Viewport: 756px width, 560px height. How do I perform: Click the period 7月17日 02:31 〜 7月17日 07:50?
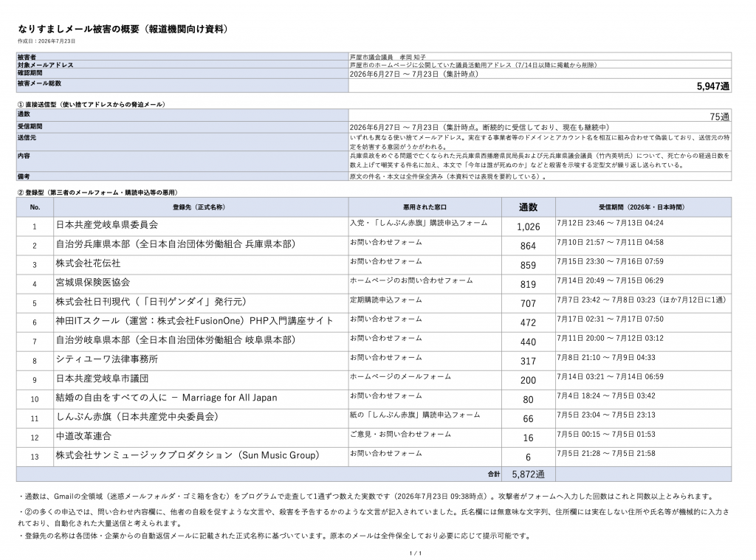610,319
